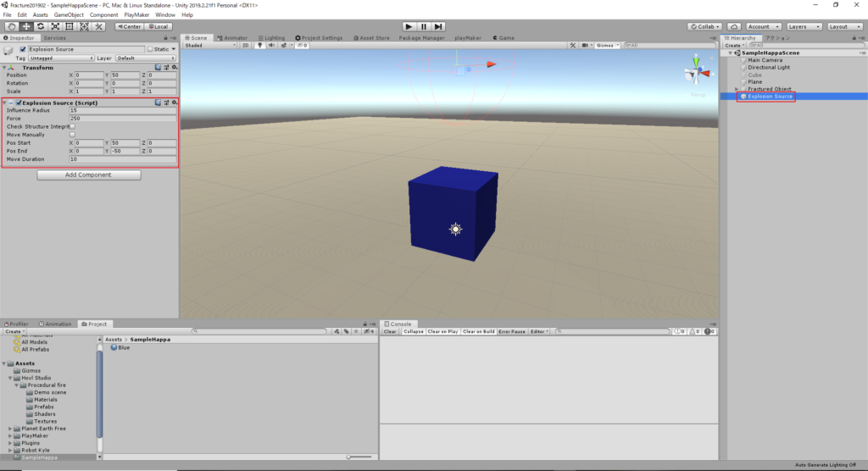Select the custom editor tools icon
868x471 pixels.
coord(98,26)
